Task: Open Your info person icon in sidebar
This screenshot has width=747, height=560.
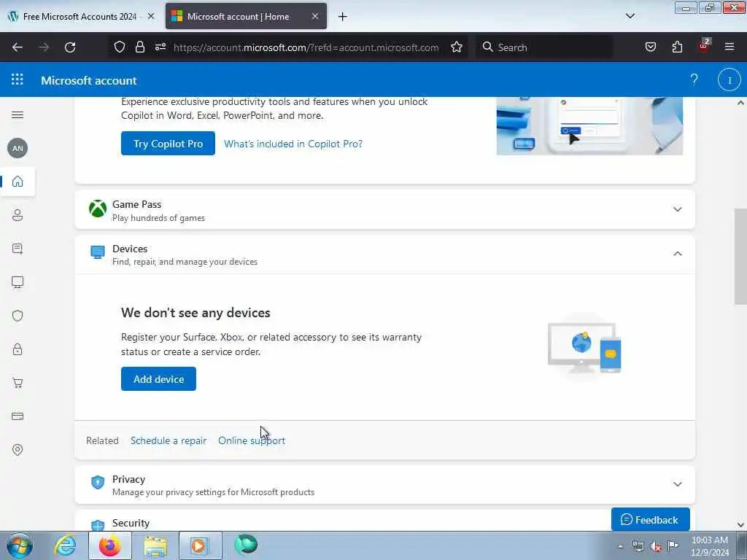Action: [x=18, y=215]
